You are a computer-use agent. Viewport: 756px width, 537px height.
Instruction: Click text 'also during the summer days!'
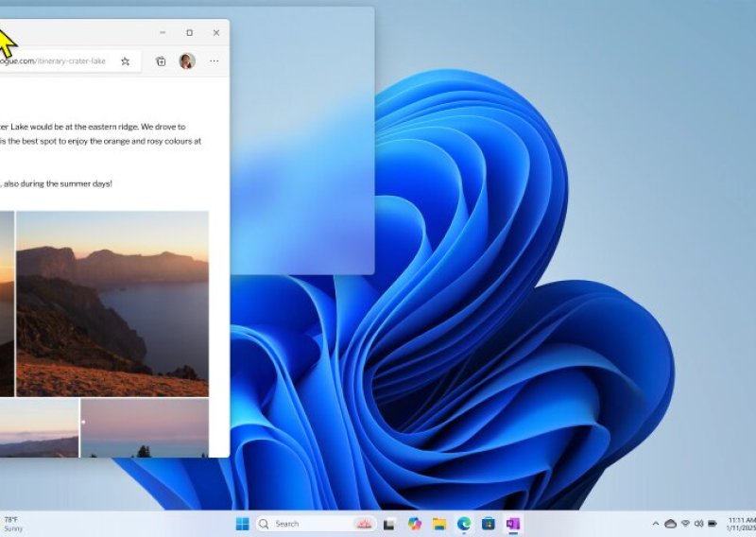(x=58, y=183)
